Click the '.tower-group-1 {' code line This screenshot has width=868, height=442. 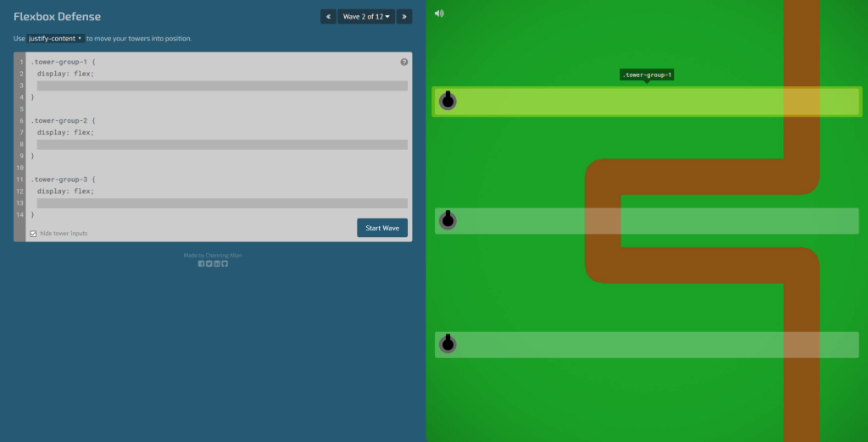coord(63,62)
